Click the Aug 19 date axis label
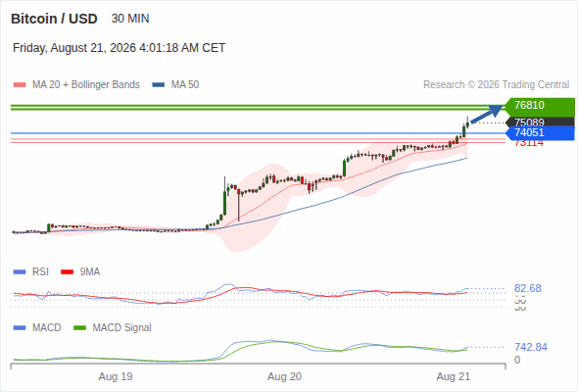This screenshot has width=578, height=392. [116, 376]
